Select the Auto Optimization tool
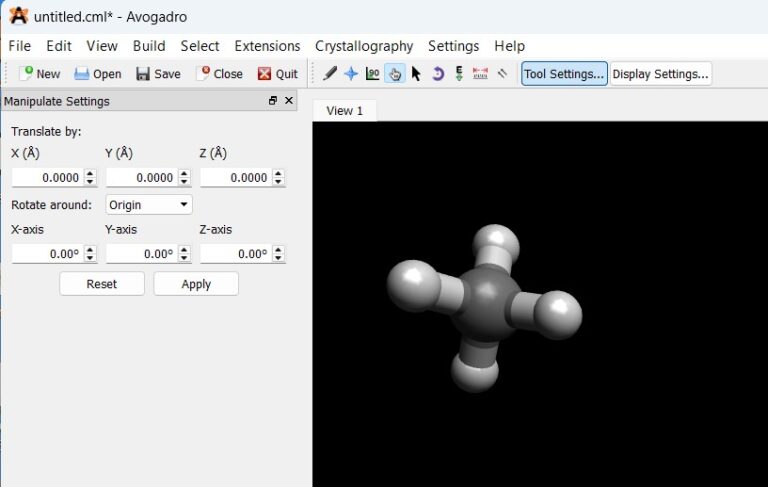Image resolution: width=768 pixels, height=487 pixels. click(x=459, y=73)
